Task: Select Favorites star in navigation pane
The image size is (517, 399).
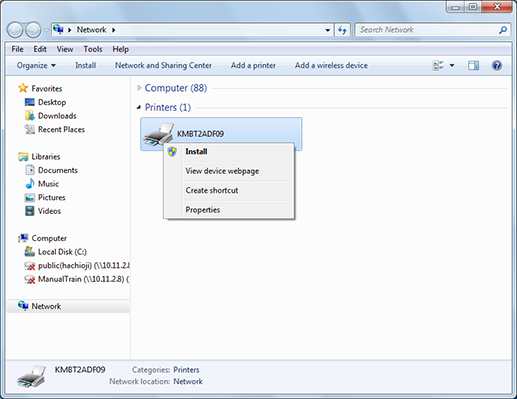Action: [x=23, y=88]
